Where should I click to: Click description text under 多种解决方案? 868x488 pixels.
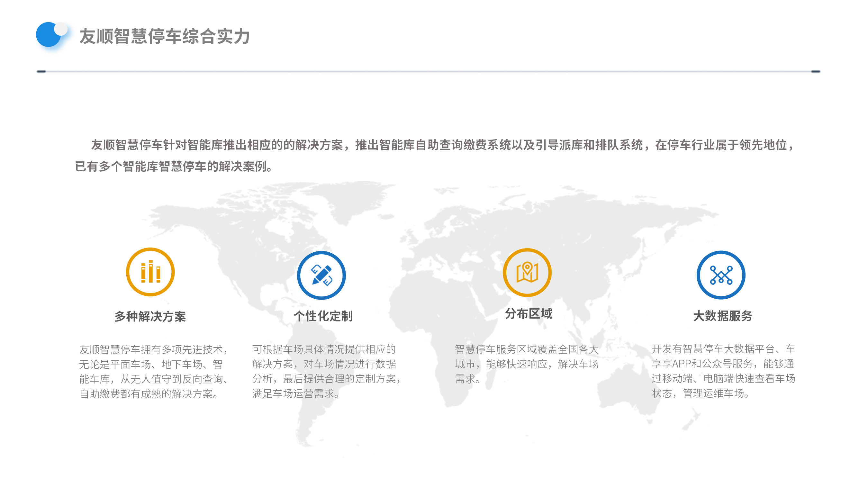click(154, 371)
